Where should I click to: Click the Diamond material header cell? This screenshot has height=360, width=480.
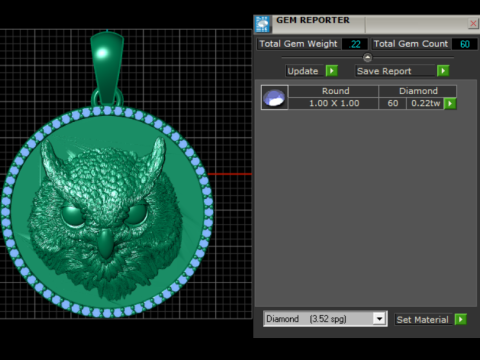click(x=418, y=91)
